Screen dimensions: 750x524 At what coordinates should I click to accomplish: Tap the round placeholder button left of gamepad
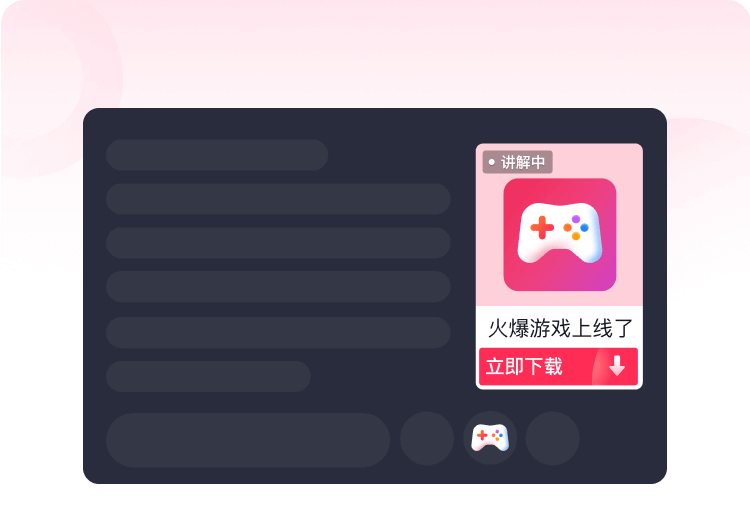(x=427, y=438)
